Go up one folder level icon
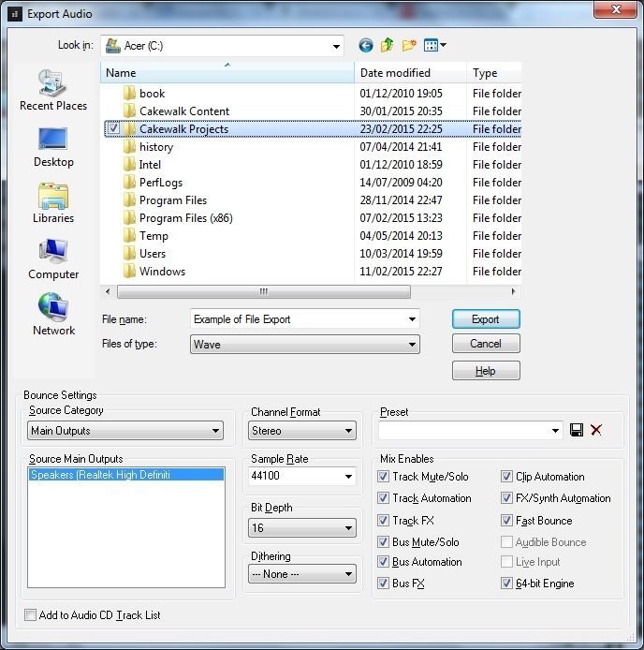This screenshot has height=650, width=644. [x=388, y=45]
